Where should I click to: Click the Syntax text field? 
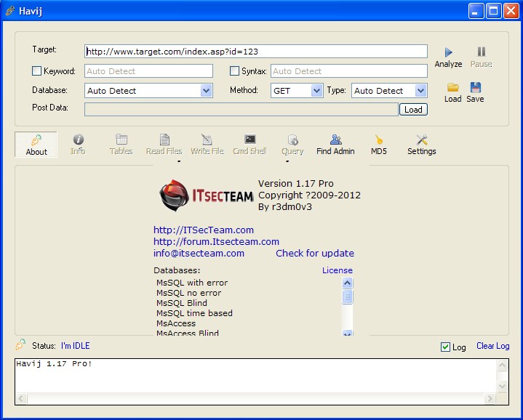349,71
